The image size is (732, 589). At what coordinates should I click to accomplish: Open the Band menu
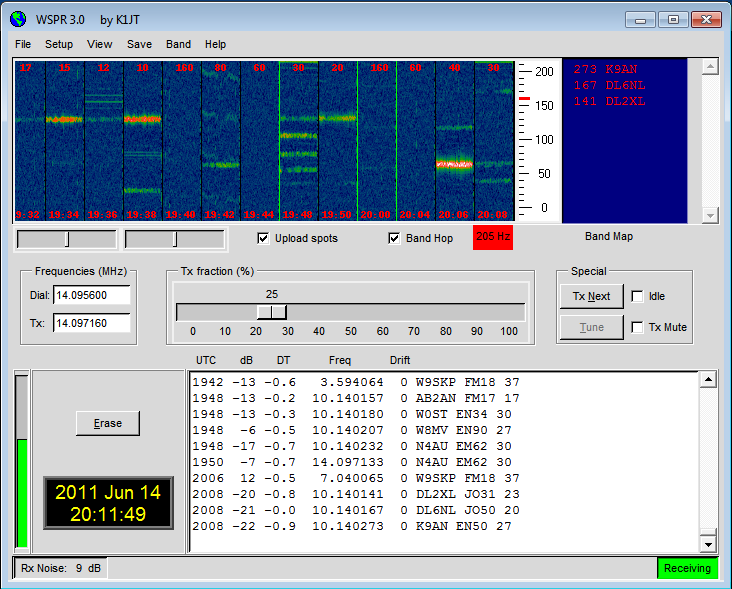pos(178,44)
